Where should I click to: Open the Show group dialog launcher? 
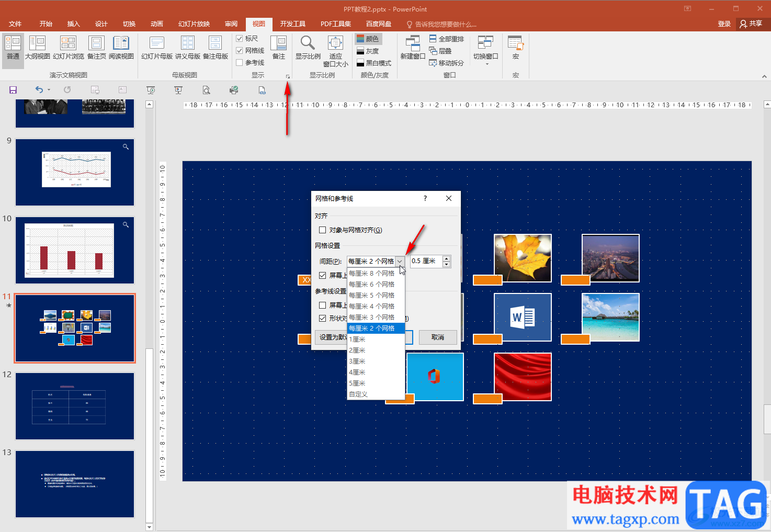pyautogui.click(x=288, y=77)
